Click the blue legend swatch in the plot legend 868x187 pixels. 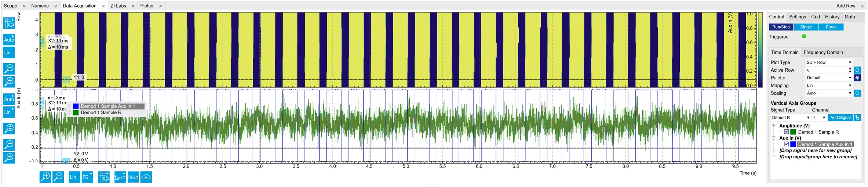[76, 106]
